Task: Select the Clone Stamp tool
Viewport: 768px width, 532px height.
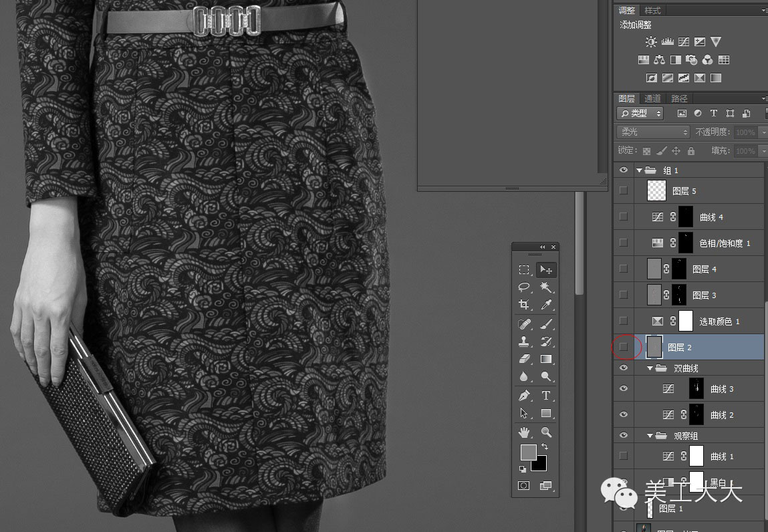Action: click(524, 342)
